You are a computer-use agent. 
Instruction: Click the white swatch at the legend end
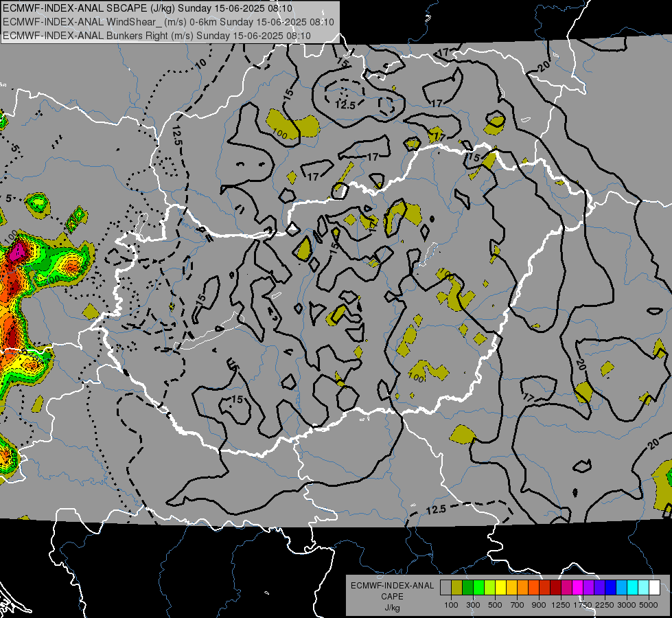point(655,588)
